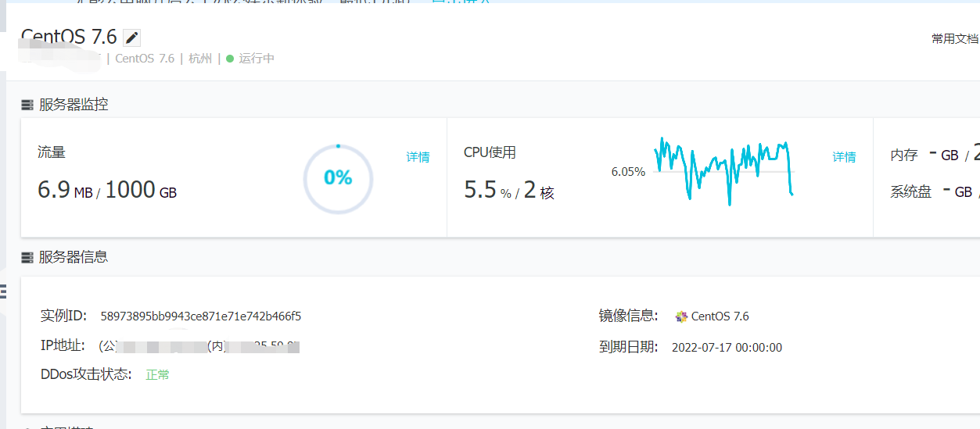Click the CentOS 7.6 page title
This screenshot has height=429, width=980.
(69, 37)
